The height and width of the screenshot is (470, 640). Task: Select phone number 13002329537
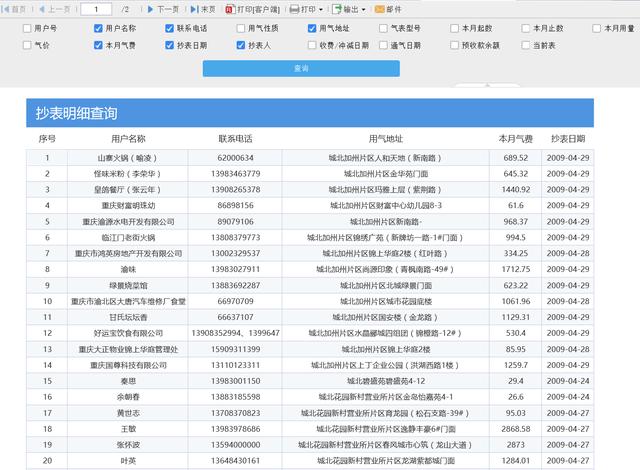[x=236, y=253]
